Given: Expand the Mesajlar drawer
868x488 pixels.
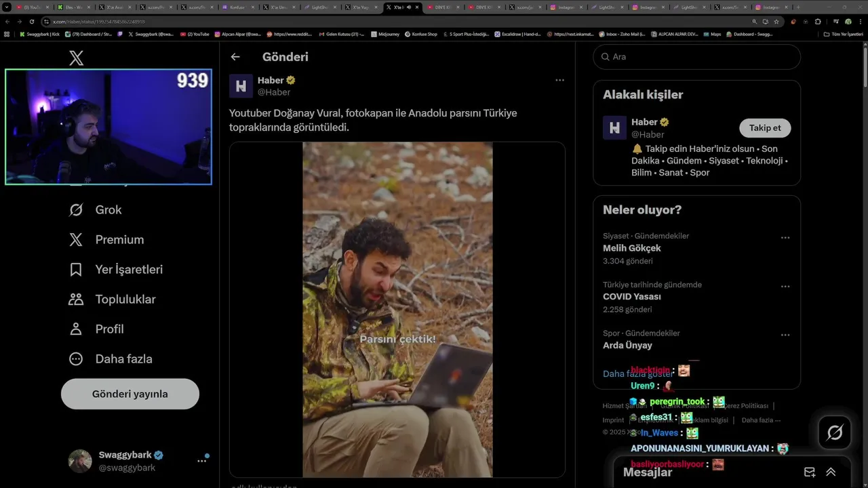Looking at the screenshot, I should 831,472.
